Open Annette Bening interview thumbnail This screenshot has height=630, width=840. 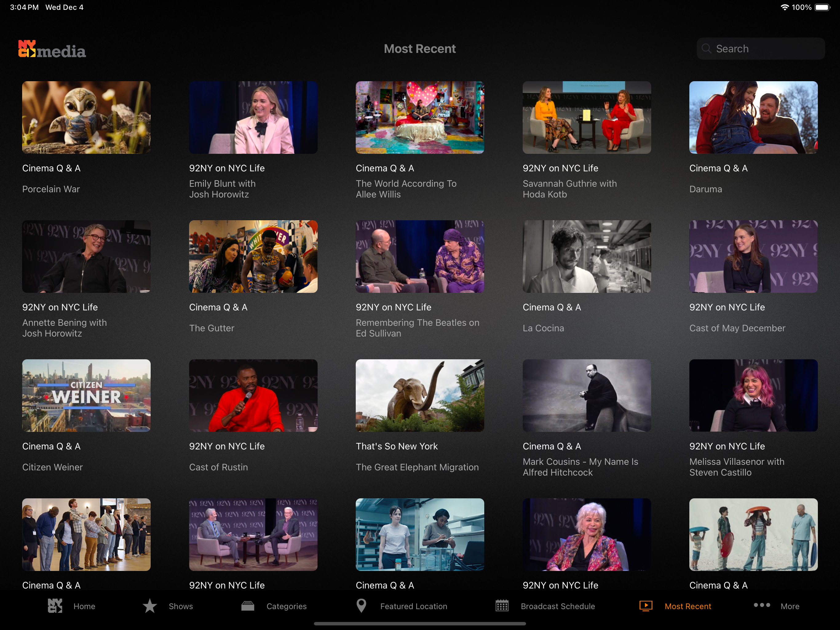[86, 257]
